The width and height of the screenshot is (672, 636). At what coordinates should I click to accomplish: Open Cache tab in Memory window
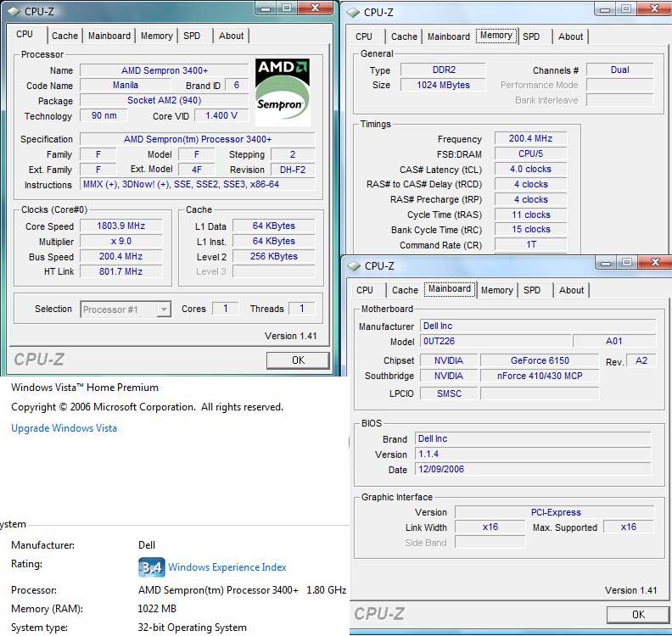pos(404,36)
